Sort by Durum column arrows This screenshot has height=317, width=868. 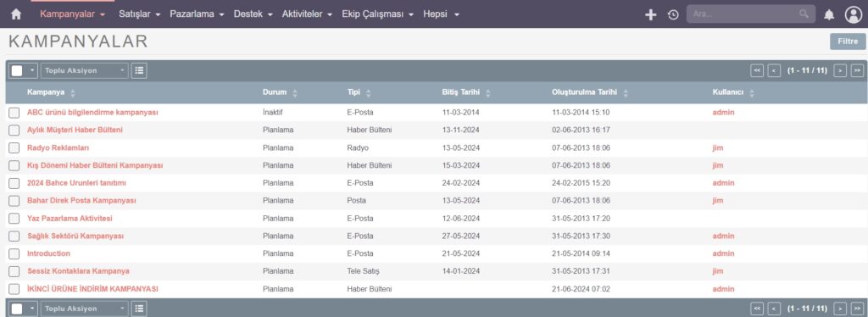click(294, 93)
